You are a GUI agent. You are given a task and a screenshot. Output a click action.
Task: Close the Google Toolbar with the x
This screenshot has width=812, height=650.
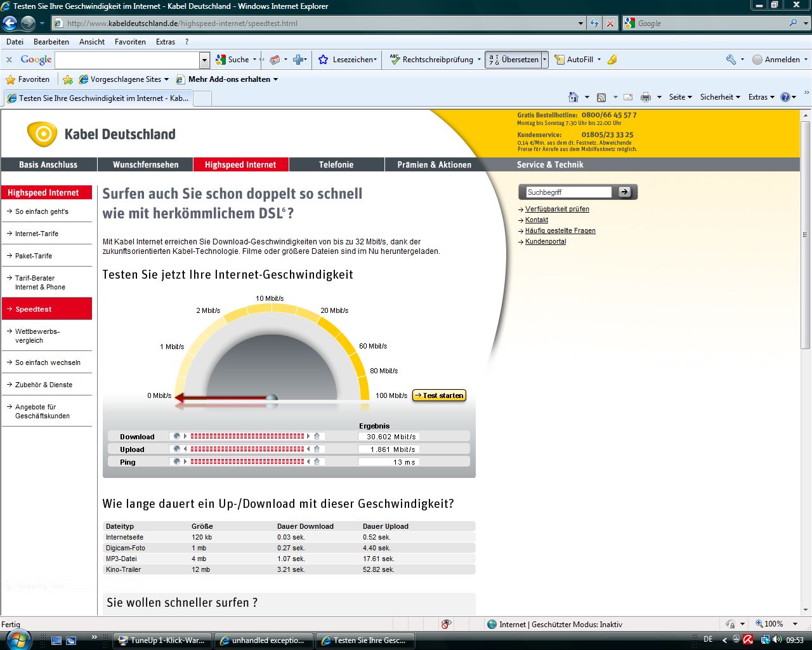tap(9, 60)
